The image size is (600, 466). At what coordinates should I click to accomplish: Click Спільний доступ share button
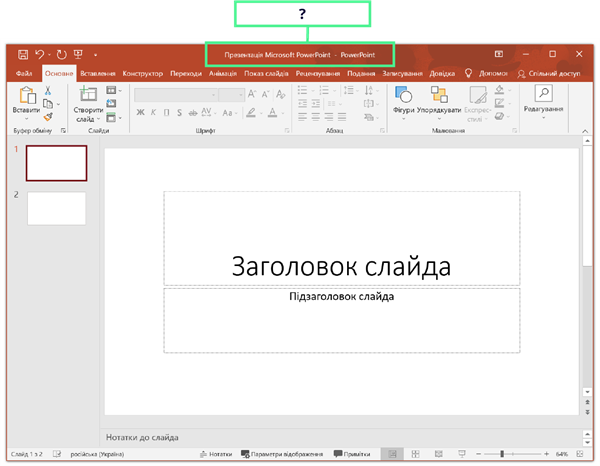click(549, 73)
